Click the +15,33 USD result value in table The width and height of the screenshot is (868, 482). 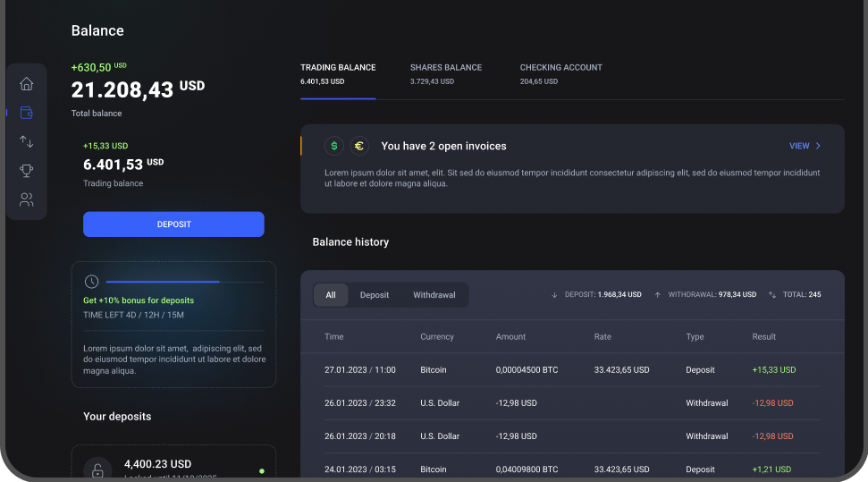tap(774, 369)
